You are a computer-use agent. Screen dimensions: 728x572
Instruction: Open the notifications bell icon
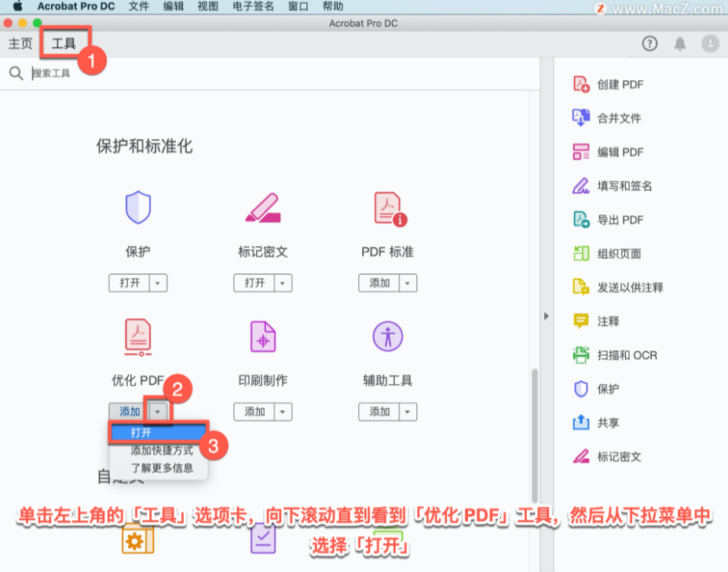(680, 44)
